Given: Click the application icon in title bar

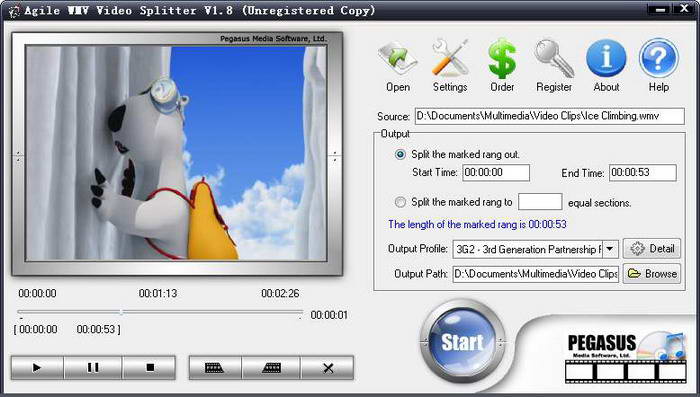Looking at the screenshot, I should point(14,11).
